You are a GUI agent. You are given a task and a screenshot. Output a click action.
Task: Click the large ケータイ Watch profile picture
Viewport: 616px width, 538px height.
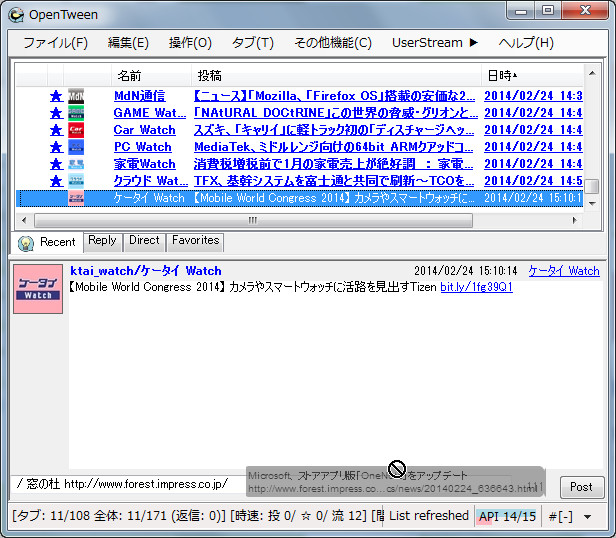pyautogui.click(x=38, y=289)
